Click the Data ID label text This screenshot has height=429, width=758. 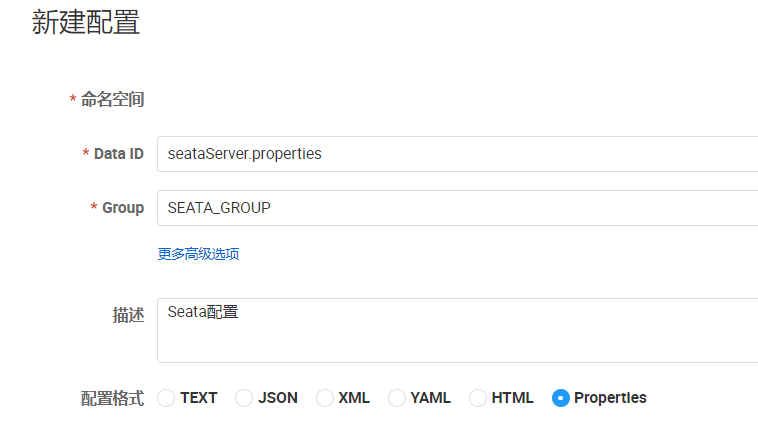pos(118,154)
